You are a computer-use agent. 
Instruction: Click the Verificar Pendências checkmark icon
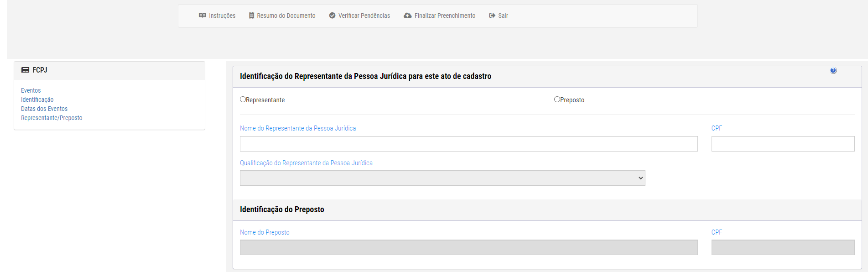[333, 16]
